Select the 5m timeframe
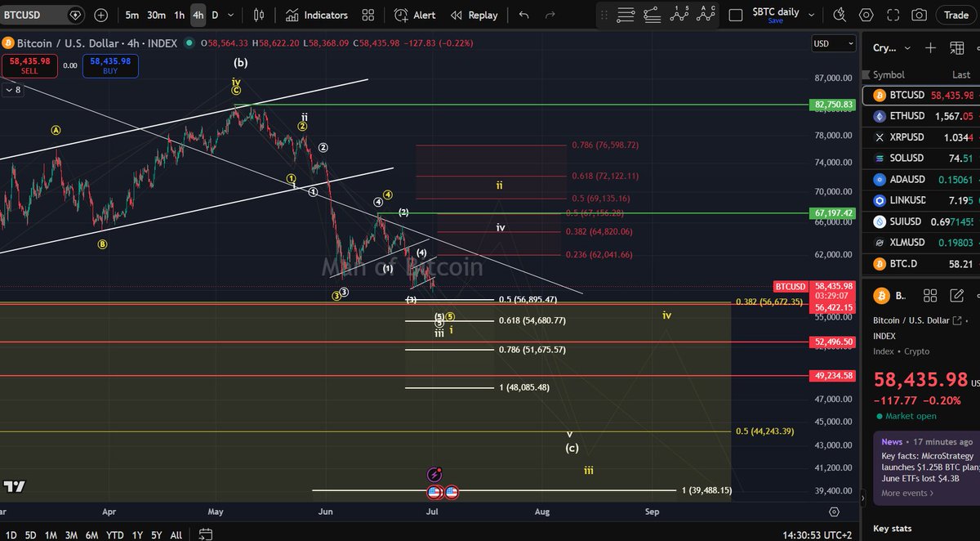Viewport: 980px width, 541px height. [x=131, y=15]
